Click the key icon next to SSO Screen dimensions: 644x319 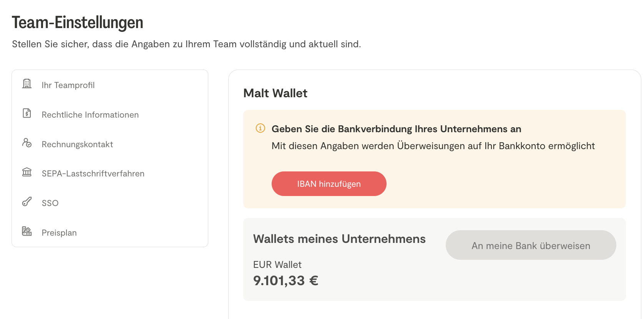click(x=27, y=202)
